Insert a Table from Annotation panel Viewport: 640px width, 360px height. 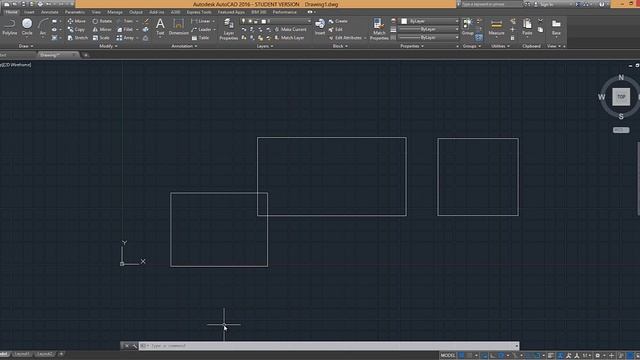pos(200,38)
